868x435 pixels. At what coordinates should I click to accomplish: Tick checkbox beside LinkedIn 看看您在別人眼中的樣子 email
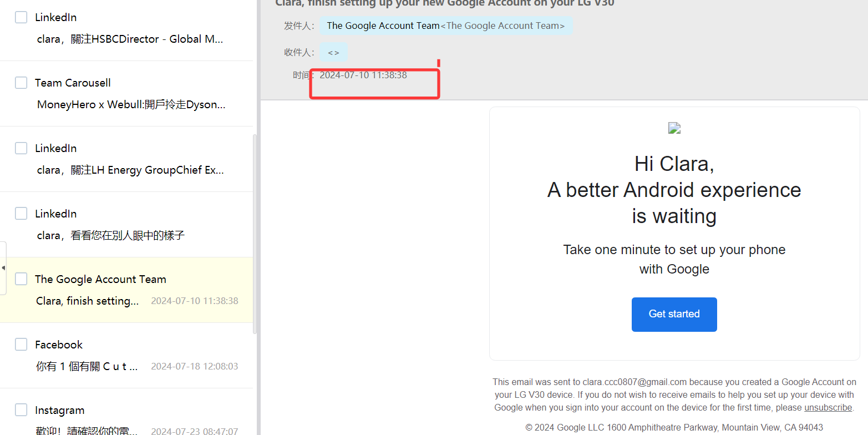coord(21,214)
